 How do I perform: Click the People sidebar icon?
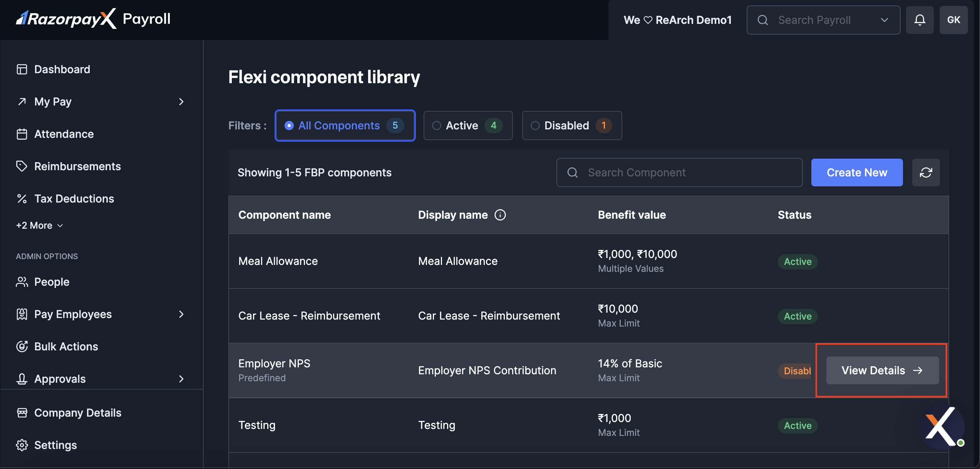[x=22, y=282]
